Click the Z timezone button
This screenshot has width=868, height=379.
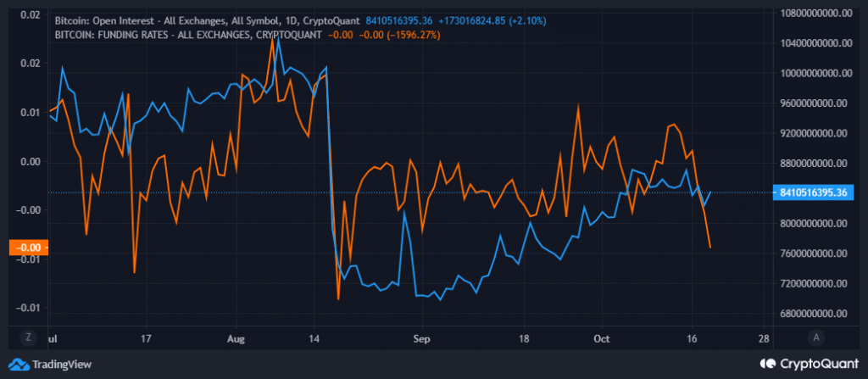coord(30,337)
